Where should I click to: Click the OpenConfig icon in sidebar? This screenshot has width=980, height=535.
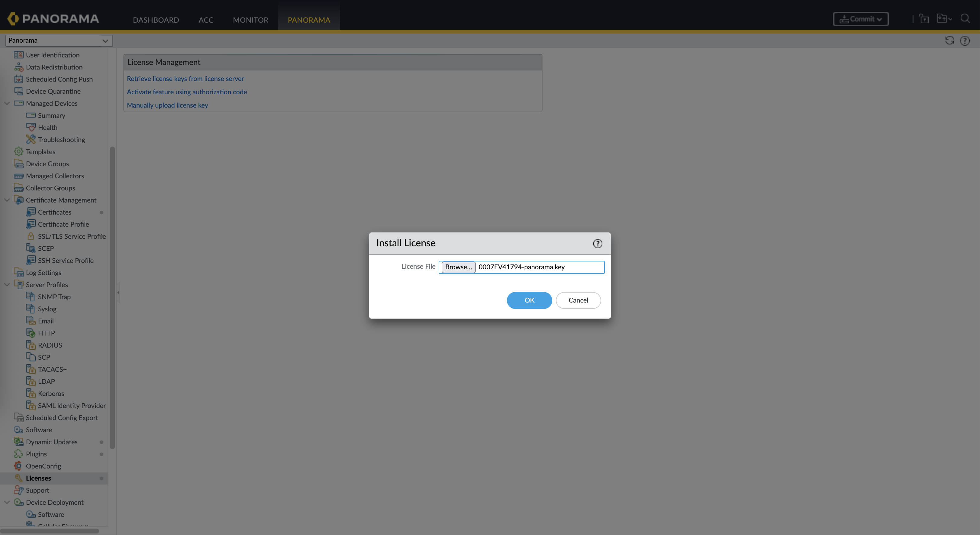click(x=18, y=466)
